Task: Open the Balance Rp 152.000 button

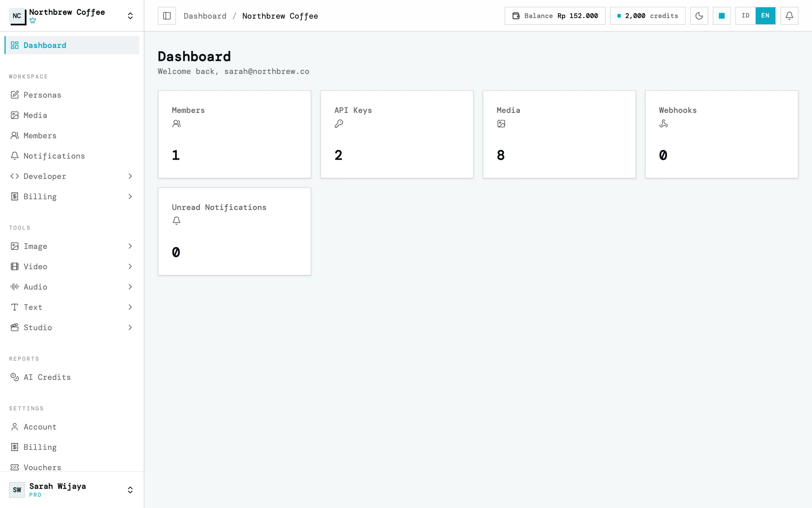Action: pos(555,16)
